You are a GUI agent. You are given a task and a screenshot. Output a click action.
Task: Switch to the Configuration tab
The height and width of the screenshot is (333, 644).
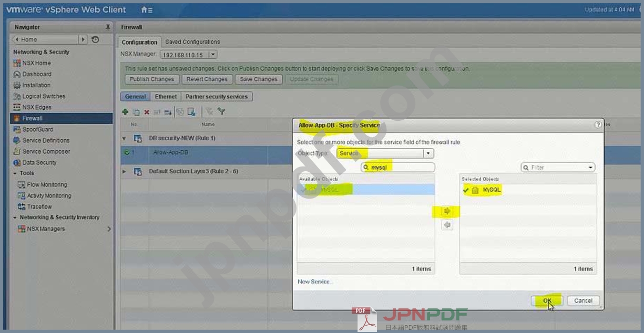tap(139, 42)
